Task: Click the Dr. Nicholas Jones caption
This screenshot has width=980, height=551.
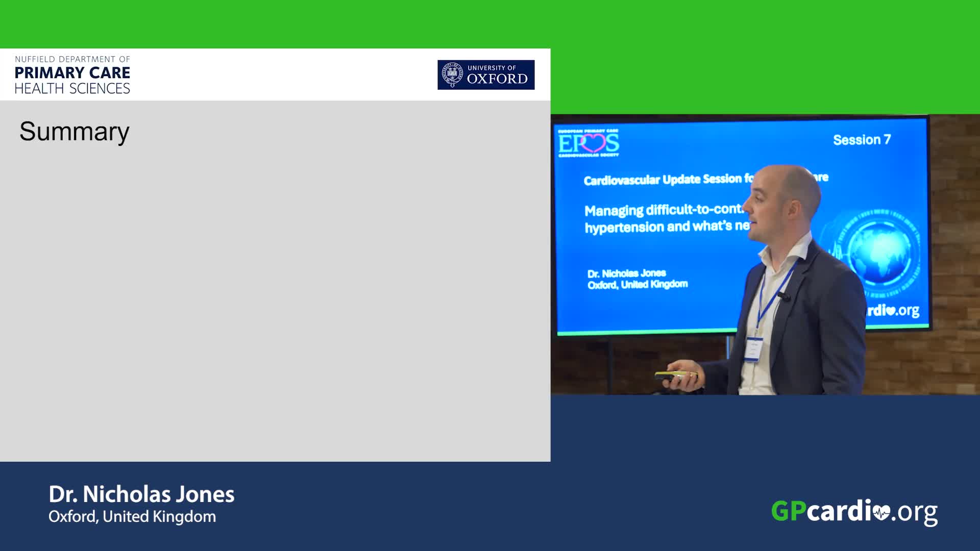Action: (x=141, y=494)
